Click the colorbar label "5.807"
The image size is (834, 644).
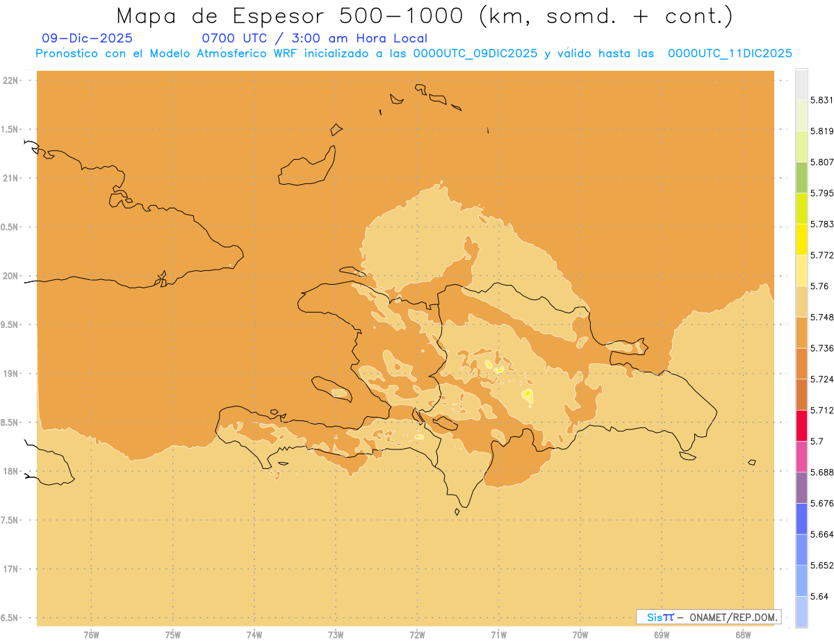(822, 162)
